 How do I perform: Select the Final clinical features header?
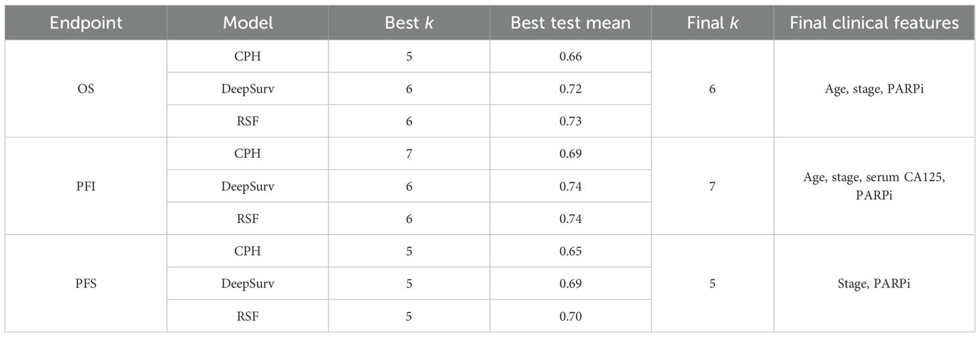pyautogui.click(x=874, y=23)
